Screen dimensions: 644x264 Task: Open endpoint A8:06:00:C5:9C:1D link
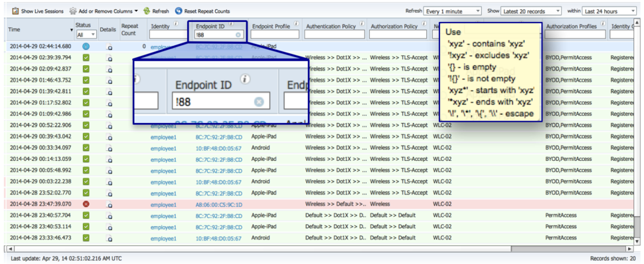(218, 204)
